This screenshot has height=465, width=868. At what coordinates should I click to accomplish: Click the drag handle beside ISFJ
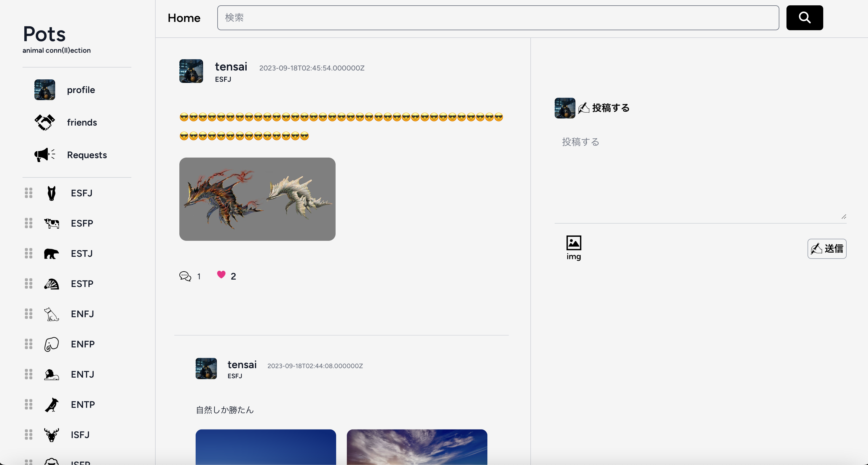coord(29,434)
